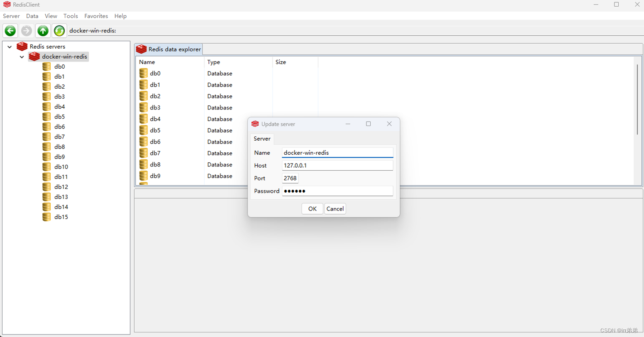This screenshot has width=644, height=337.
Task: Open the Server menu
Action: pyautogui.click(x=11, y=16)
